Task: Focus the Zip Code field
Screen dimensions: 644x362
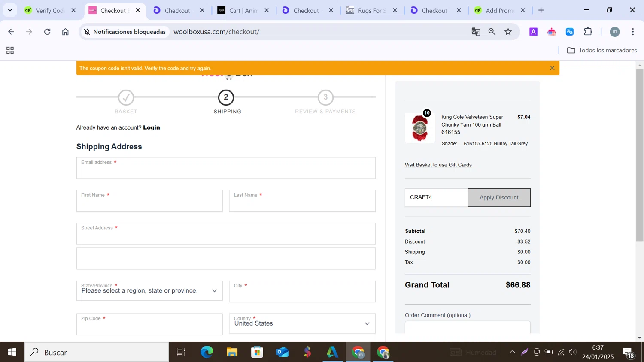Action: [x=149, y=324]
